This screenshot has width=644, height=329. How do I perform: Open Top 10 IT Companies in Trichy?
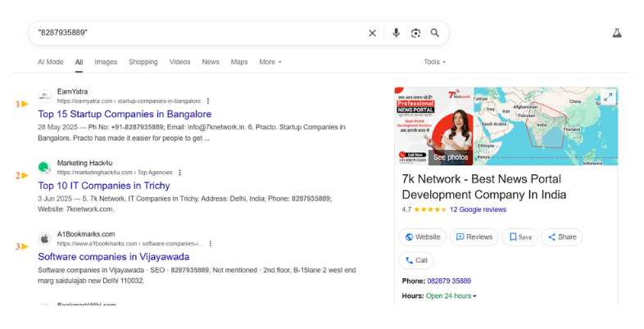point(104,186)
